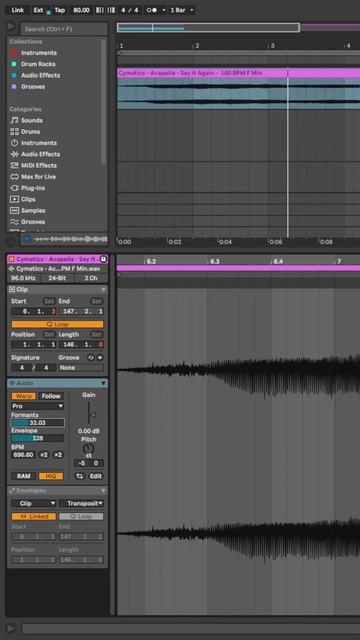Click the Tap tempo button
This screenshot has height=640, width=360.
tap(60, 10)
